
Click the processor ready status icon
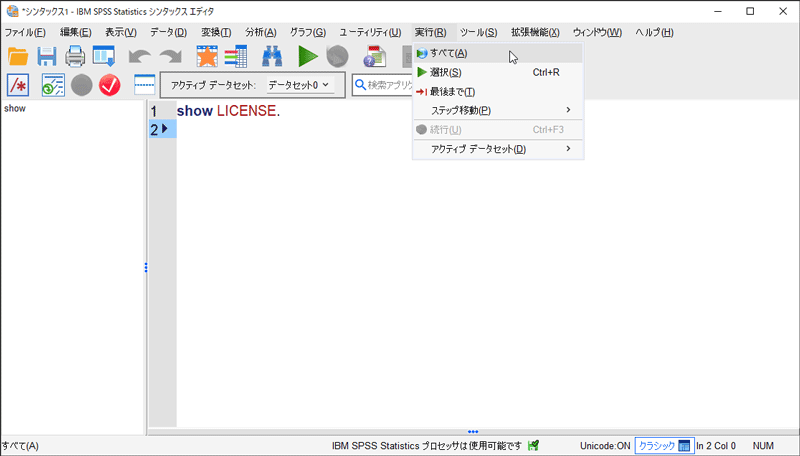[534, 446]
